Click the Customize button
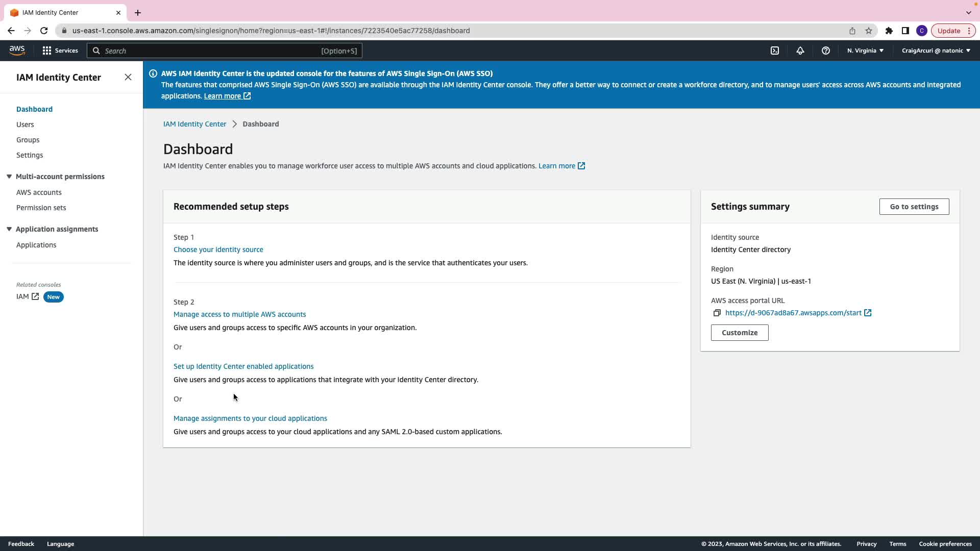980x551 pixels. click(x=739, y=333)
